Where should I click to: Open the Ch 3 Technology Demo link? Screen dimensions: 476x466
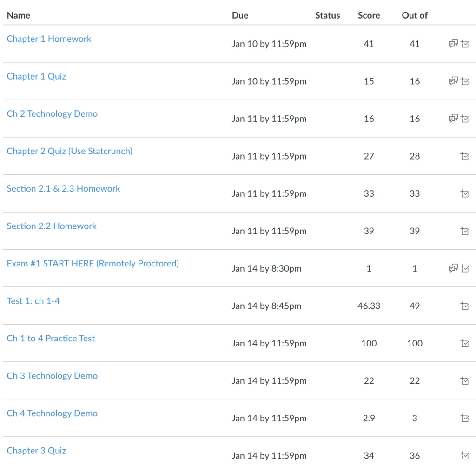tap(52, 376)
